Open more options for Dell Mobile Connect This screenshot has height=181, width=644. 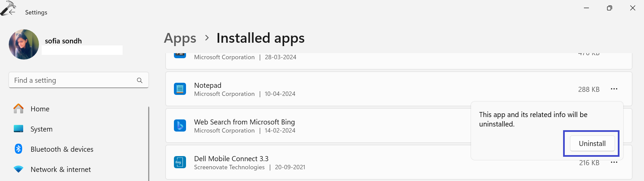click(614, 162)
